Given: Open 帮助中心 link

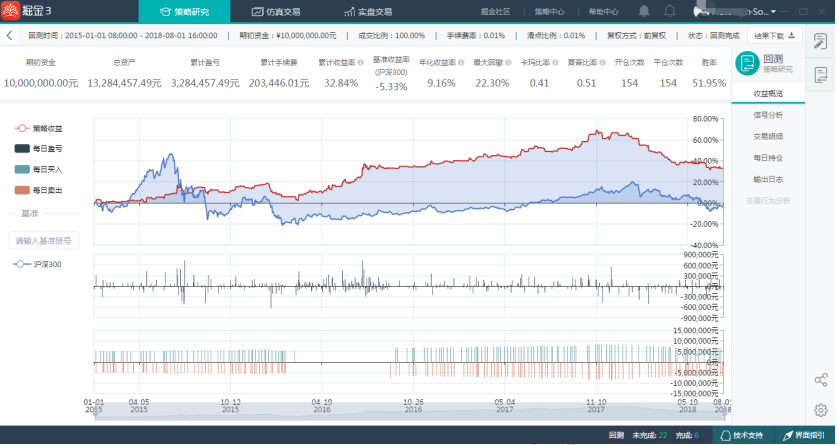Looking at the screenshot, I should coord(603,11).
